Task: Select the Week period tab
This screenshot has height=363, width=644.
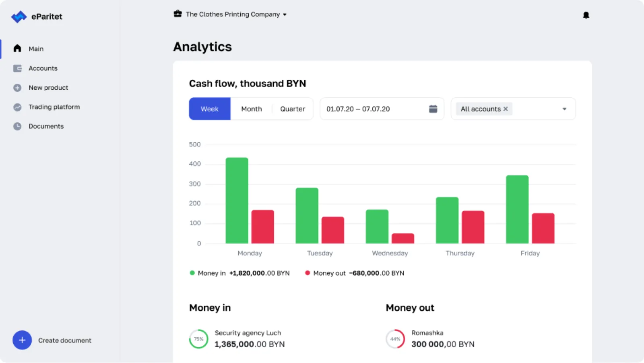Action: (x=210, y=109)
